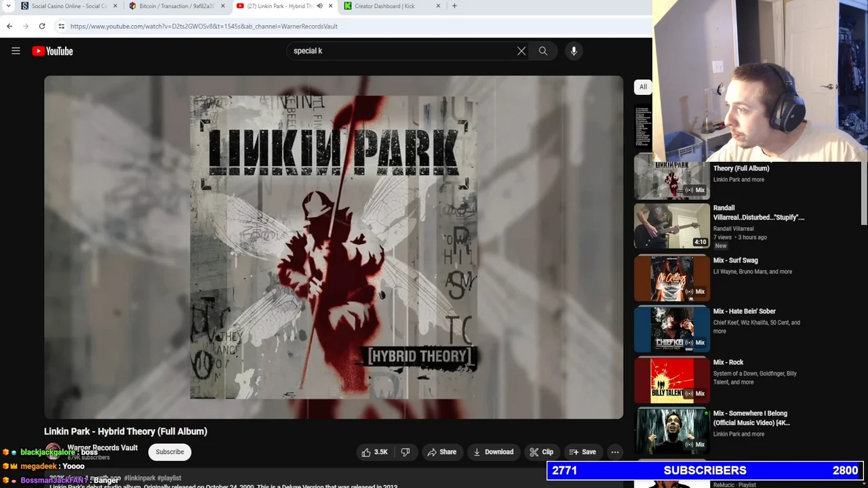Go to YouTube home via logo

[52, 51]
